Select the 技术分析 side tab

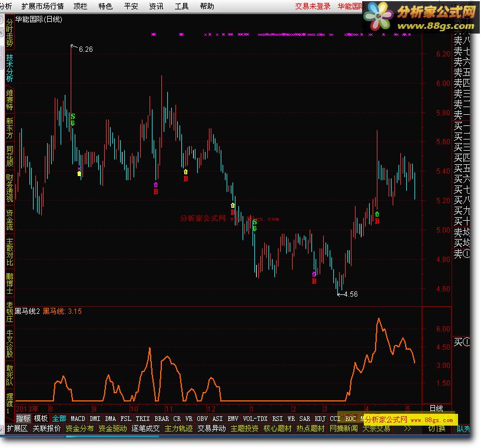pyautogui.click(x=9, y=68)
